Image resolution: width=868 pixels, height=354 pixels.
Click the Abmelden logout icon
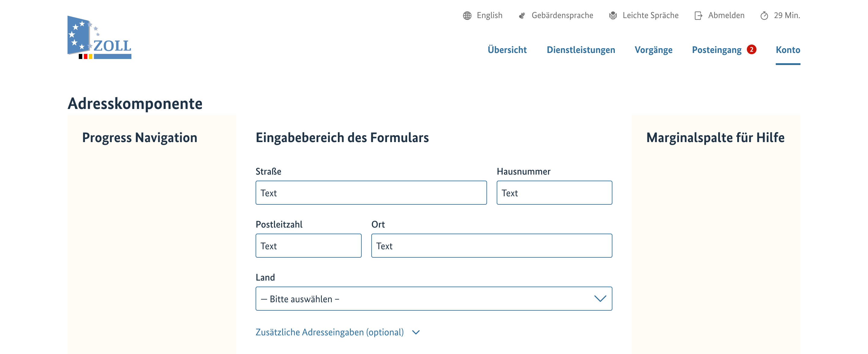click(x=698, y=15)
